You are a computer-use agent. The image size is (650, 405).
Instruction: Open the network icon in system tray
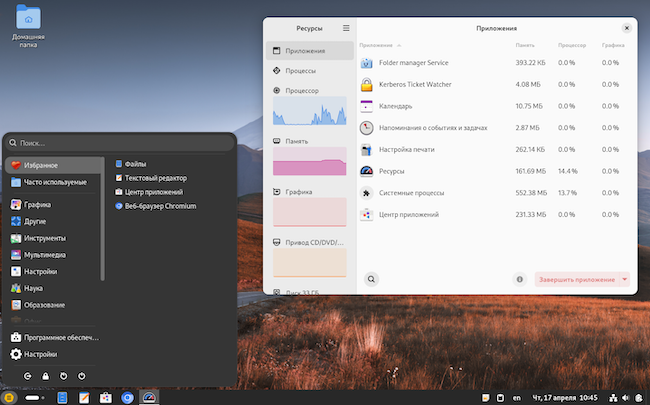613,397
